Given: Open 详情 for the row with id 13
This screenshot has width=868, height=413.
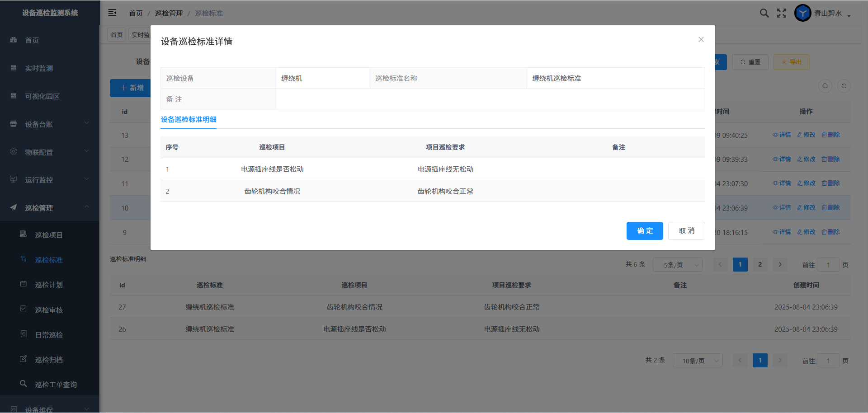Looking at the screenshot, I should click(x=782, y=135).
